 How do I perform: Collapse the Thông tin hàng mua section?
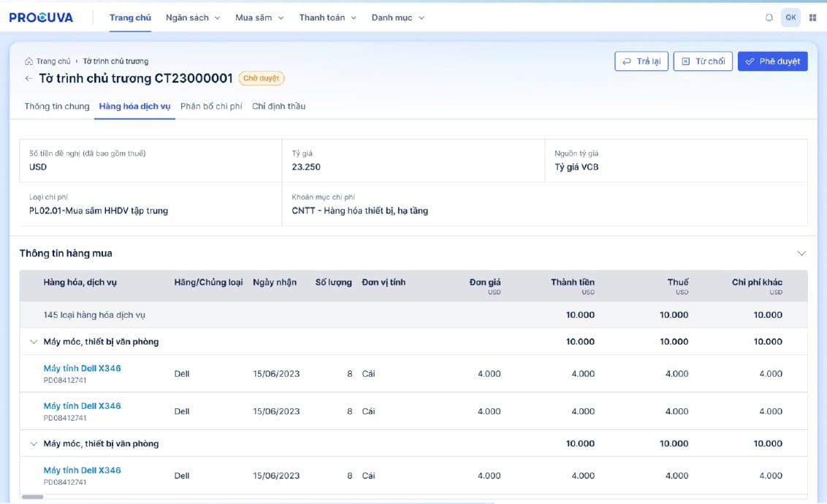click(x=801, y=253)
